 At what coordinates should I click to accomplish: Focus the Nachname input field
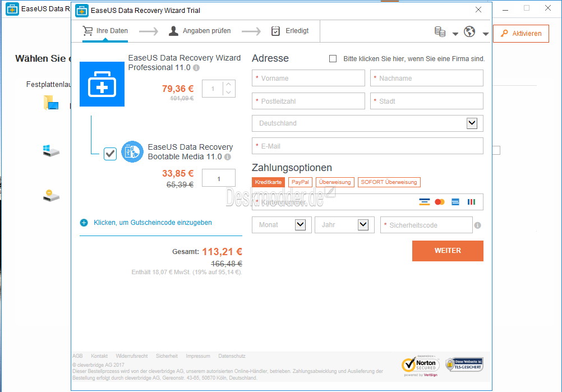pos(426,78)
